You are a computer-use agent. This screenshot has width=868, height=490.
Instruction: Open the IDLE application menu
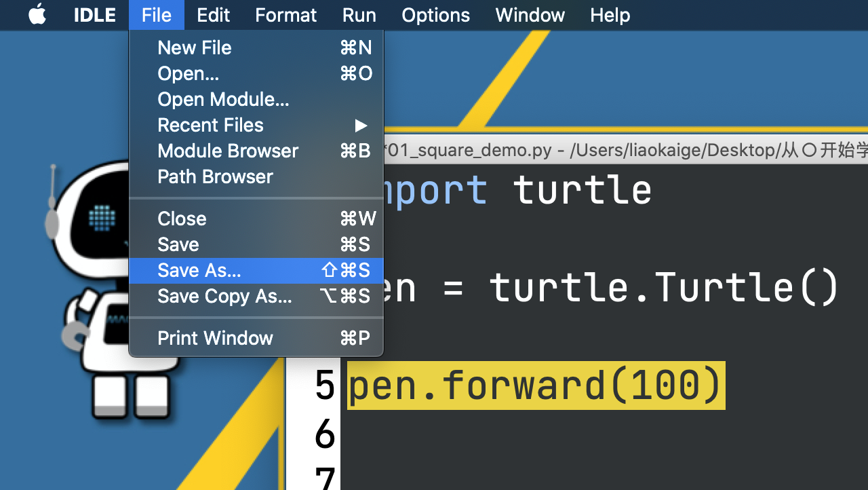pyautogui.click(x=95, y=15)
